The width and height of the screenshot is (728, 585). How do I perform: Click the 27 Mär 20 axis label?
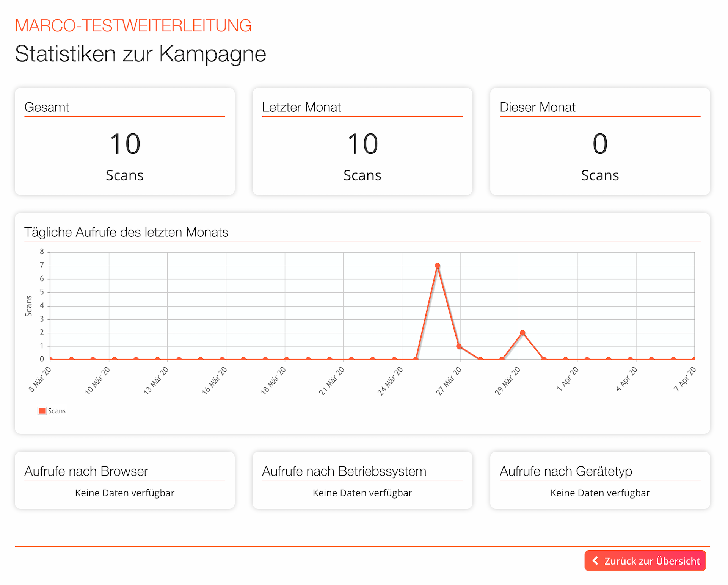449,381
